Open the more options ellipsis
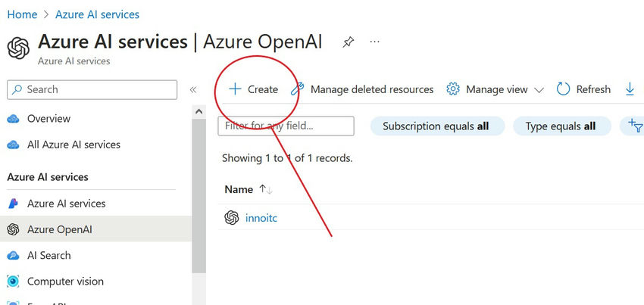The image size is (644, 305). tap(374, 42)
